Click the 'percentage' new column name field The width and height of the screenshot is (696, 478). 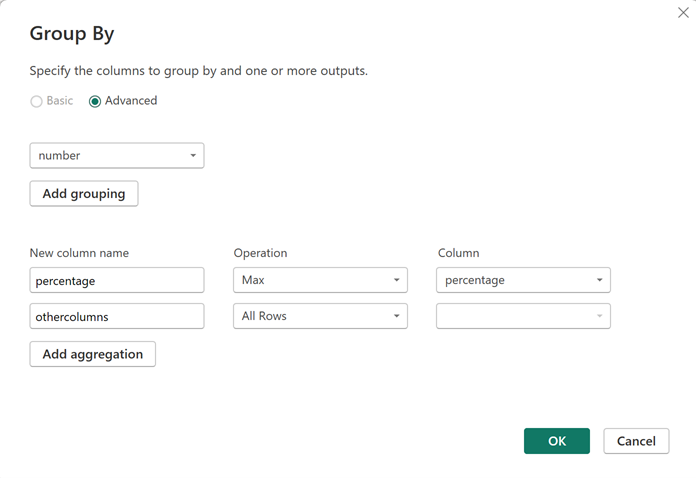pyautogui.click(x=117, y=281)
